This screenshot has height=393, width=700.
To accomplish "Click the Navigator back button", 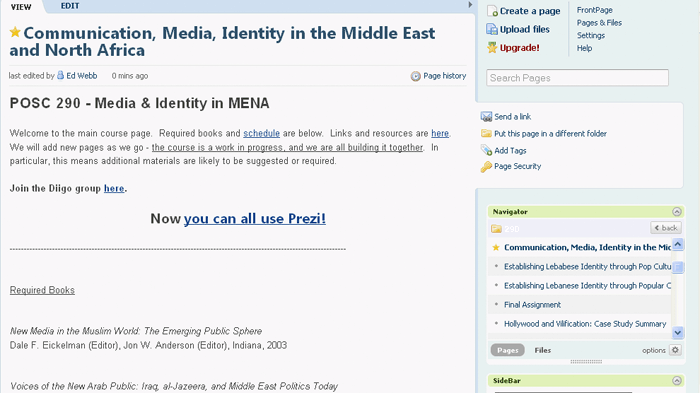I will click(x=666, y=228).
